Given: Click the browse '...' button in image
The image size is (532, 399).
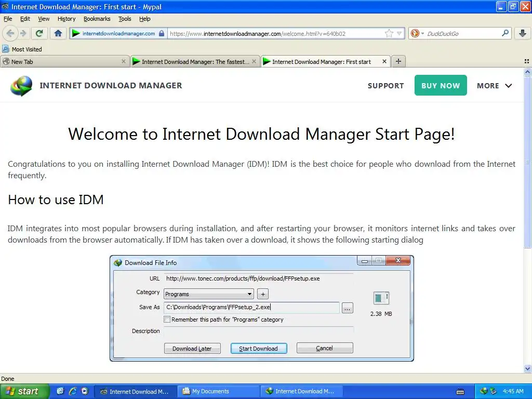Looking at the screenshot, I should pos(347,308).
